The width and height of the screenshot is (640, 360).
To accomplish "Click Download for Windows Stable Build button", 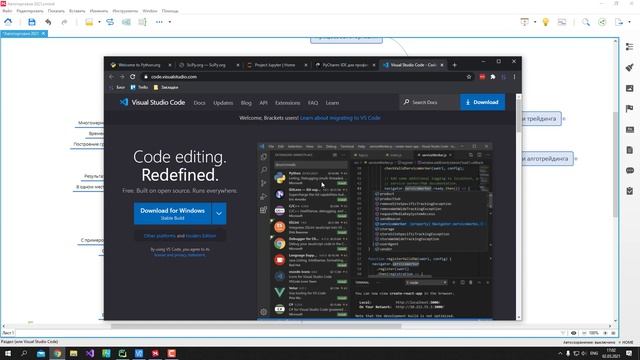I will pyautogui.click(x=172, y=213).
